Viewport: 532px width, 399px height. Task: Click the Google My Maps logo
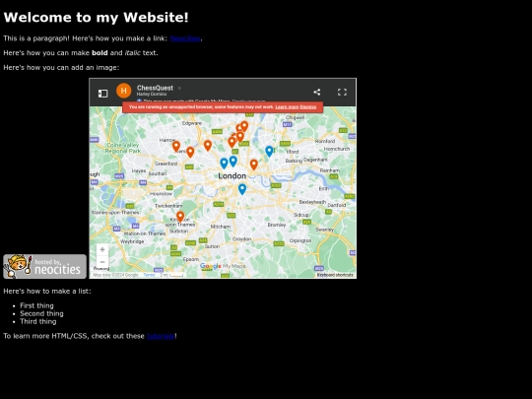pos(223,266)
